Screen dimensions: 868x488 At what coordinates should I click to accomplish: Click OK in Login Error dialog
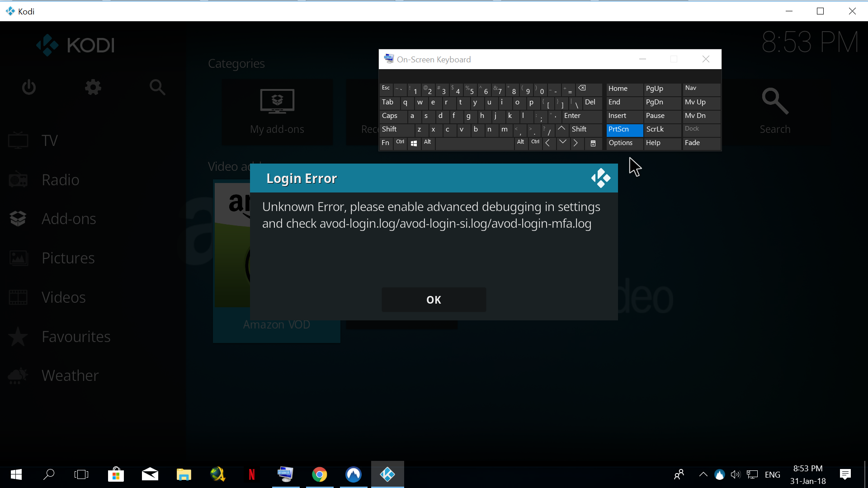tap(434, 300)
